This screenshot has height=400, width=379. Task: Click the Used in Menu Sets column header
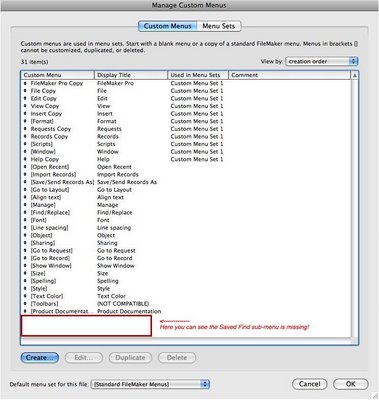click(x=198, y=75)
